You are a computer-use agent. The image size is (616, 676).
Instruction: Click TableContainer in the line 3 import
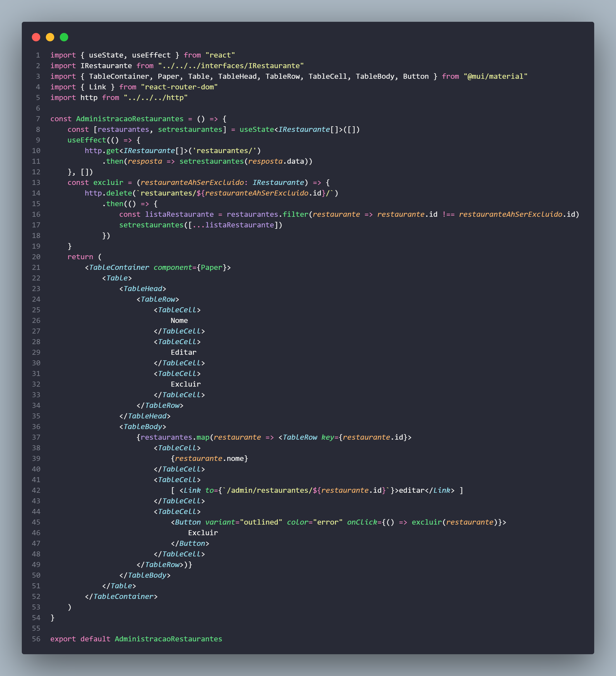pos(119,77)
